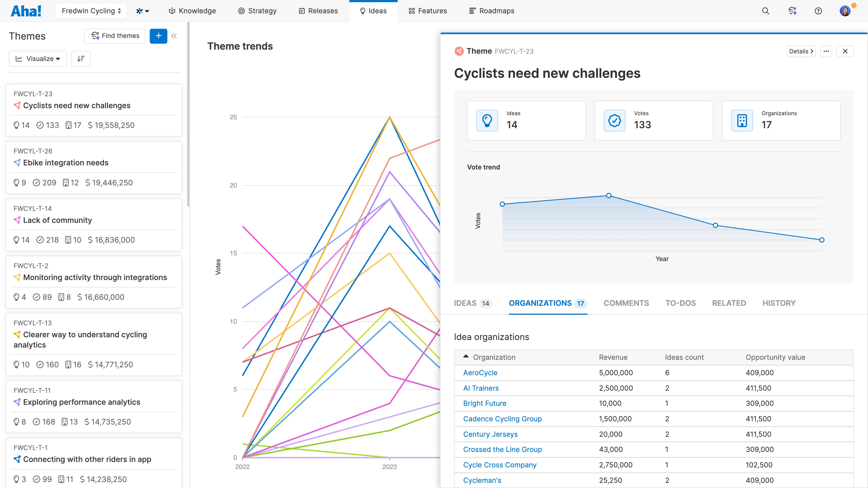Switch to the COMMENTS tab

pos(626,303)
